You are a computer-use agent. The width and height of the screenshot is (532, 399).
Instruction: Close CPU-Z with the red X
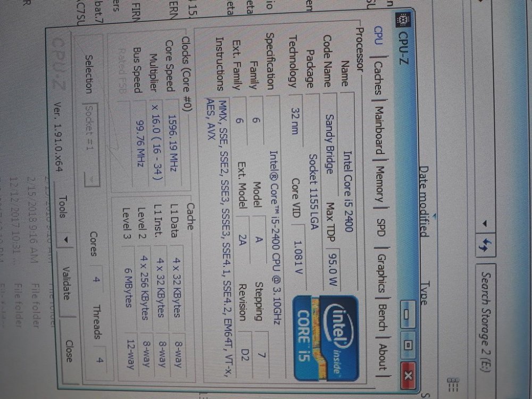(x=409, y=376)
